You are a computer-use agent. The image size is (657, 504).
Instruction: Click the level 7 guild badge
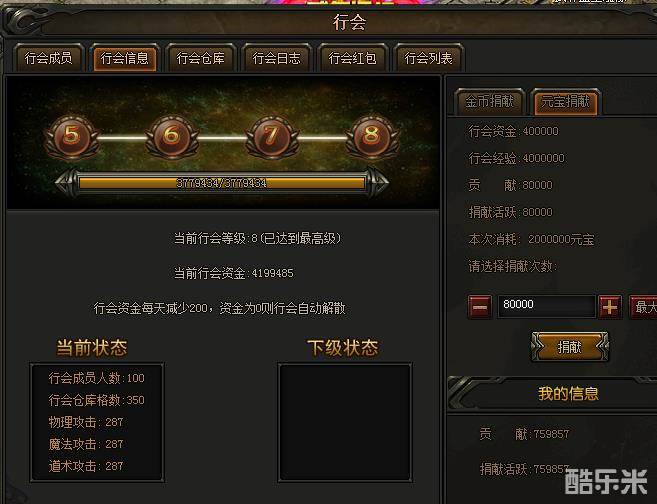tap(272, 136)
